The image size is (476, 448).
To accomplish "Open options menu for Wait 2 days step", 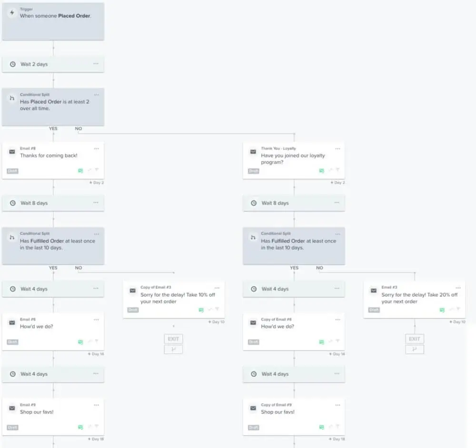I will click(96, 64).
